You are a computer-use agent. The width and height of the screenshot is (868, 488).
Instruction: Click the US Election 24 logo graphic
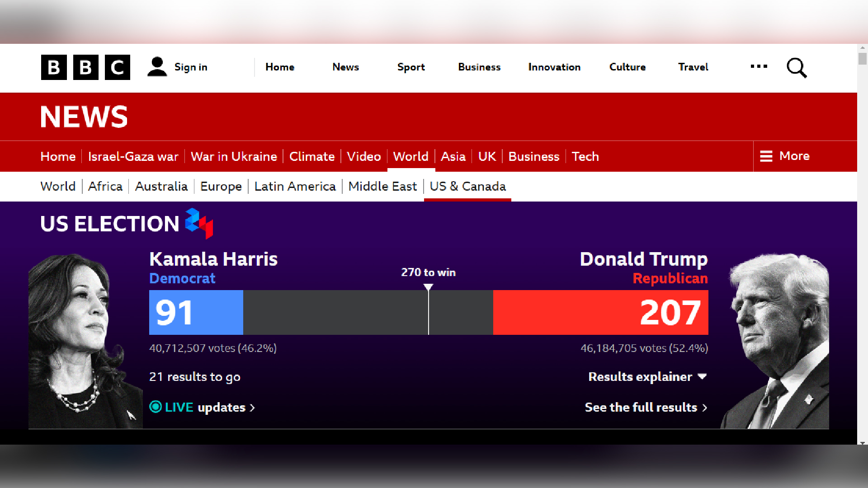pos(199,223)
